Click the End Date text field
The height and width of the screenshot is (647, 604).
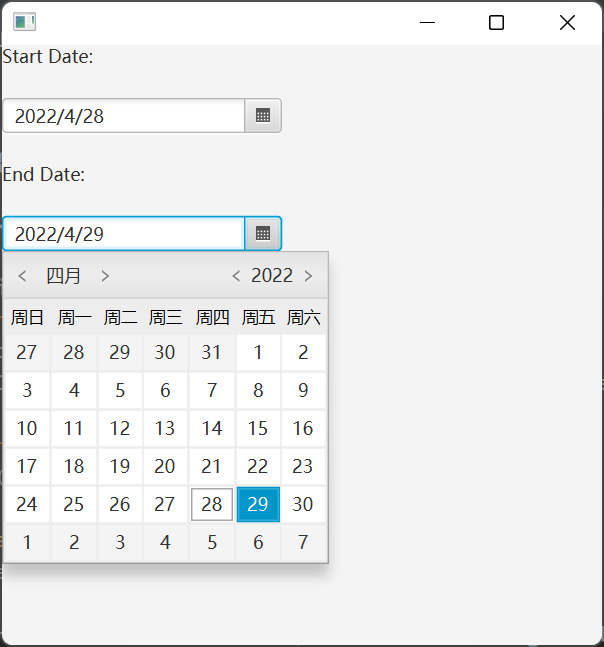pyautogui.click(x=124, y=234)
